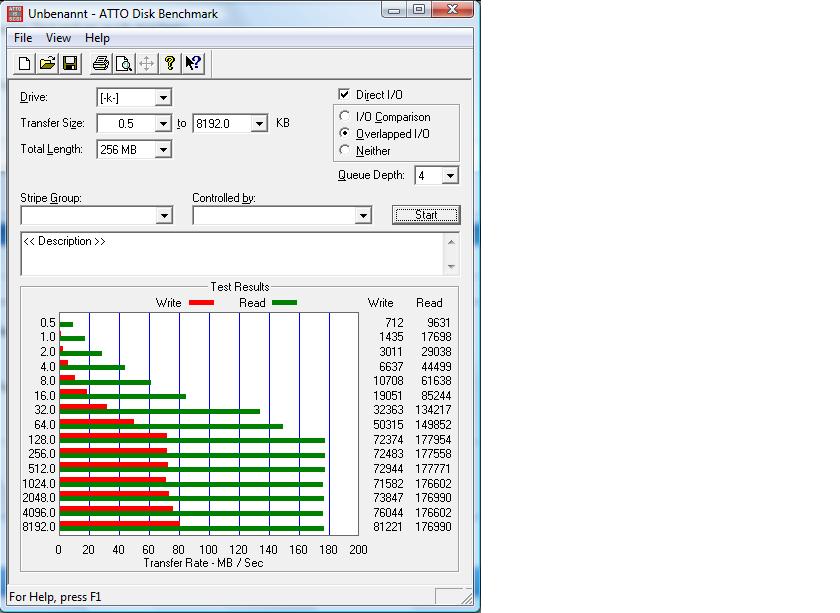
Task: Select the I/O Comparison radio button
Action: point(344,116)
